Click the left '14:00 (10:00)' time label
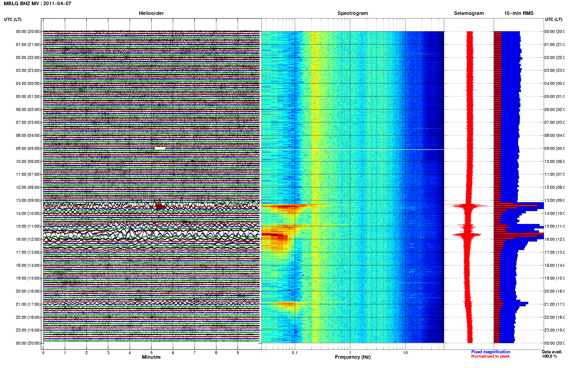 point(28,213)
